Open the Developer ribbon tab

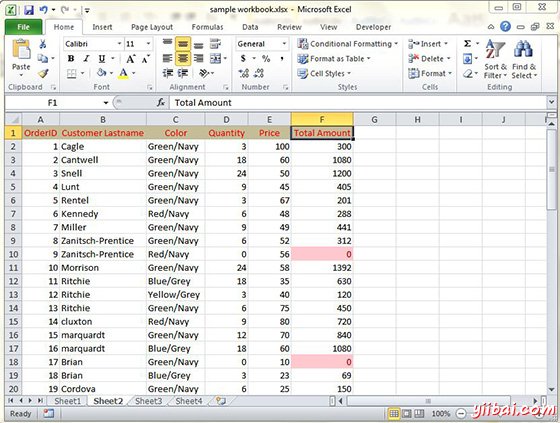pos(373,27)
